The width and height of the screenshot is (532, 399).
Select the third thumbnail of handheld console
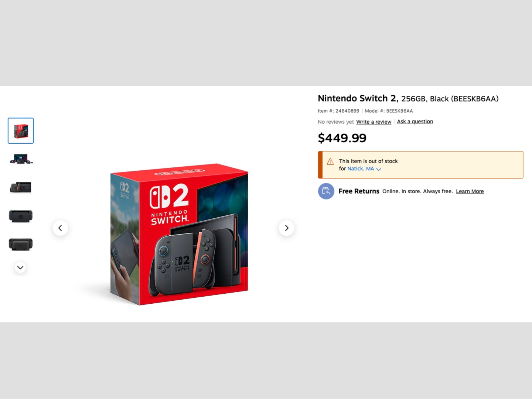tap(21, 188)
